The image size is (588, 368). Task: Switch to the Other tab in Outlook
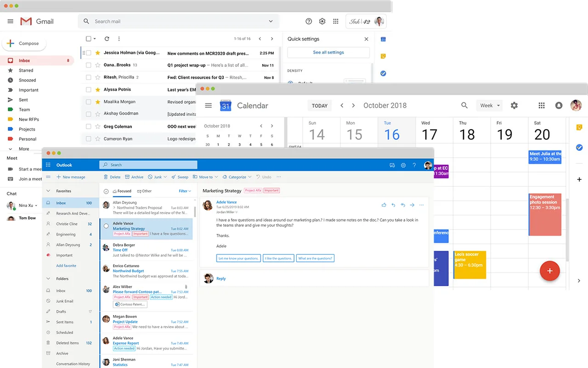coord(144,191)
